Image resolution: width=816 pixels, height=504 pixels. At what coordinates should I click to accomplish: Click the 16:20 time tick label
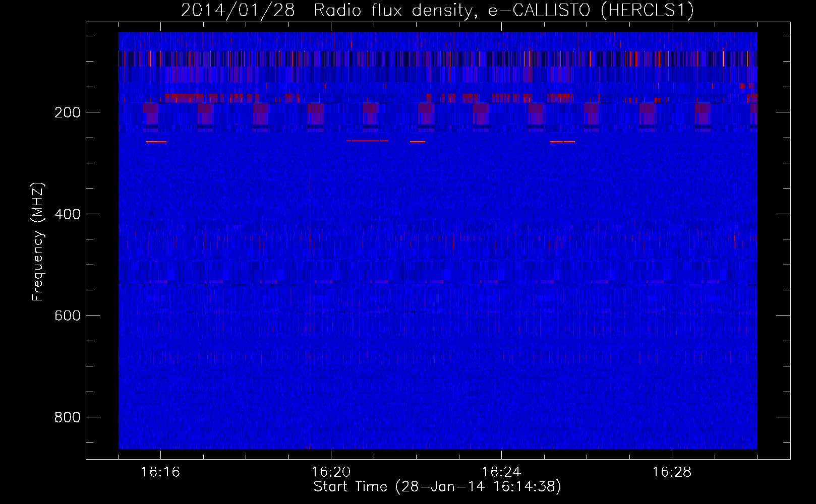(331, 472)
